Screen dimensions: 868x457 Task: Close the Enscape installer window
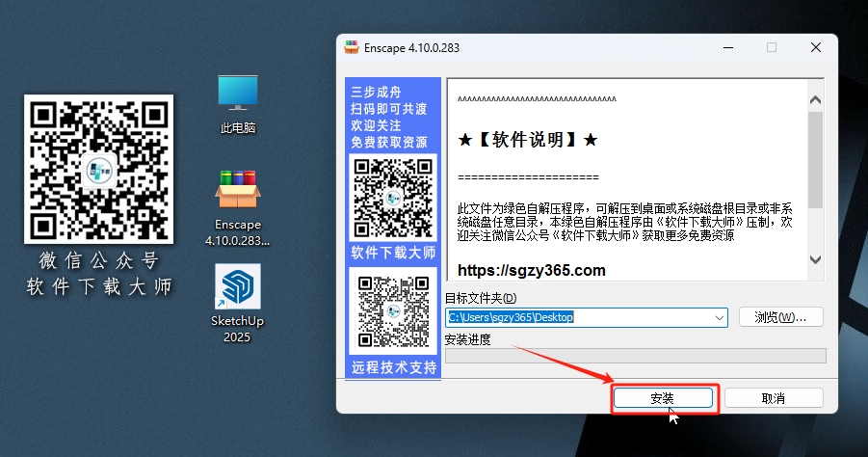click(815, 47)
